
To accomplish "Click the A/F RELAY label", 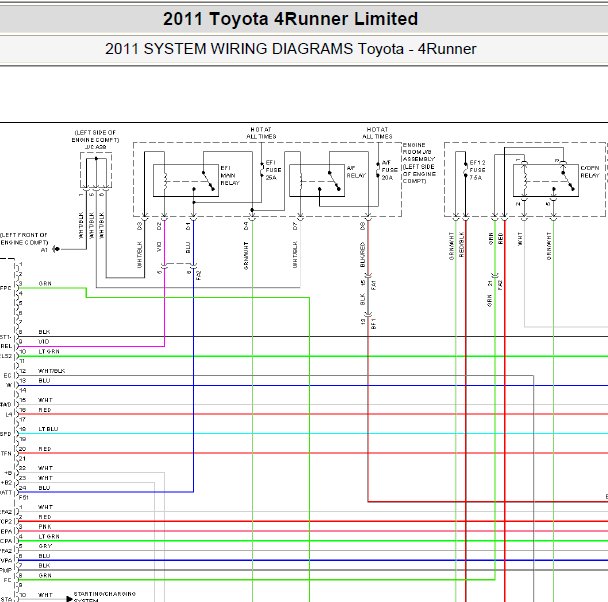I will [x=356, y=172].
